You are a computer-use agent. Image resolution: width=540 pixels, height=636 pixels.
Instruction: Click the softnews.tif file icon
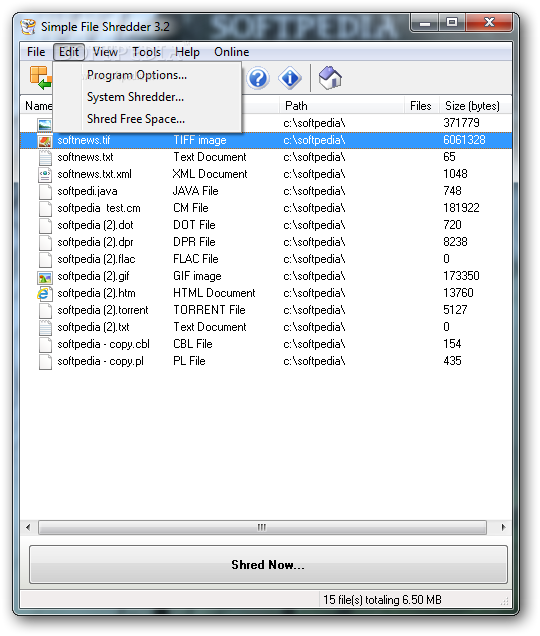click(x=45, y=141)
